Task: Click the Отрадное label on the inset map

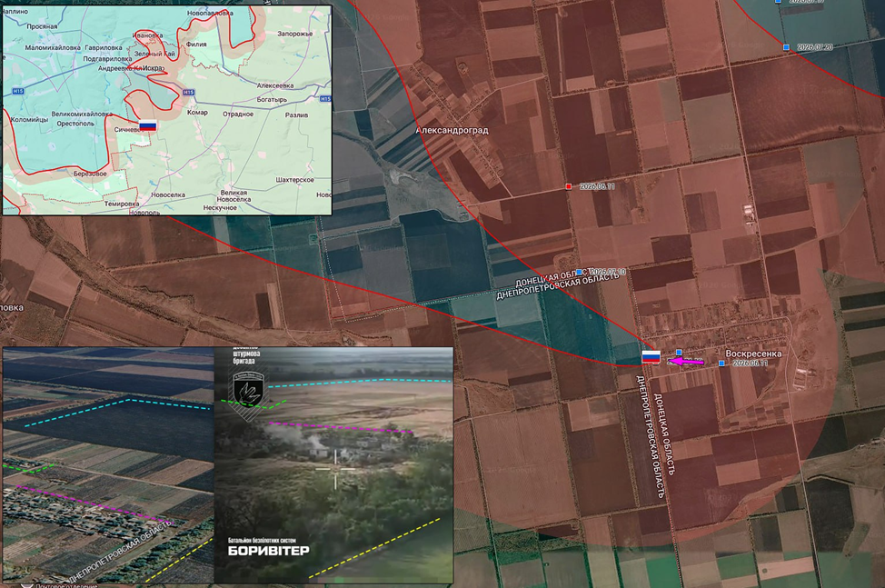Action: pos(238,114)
